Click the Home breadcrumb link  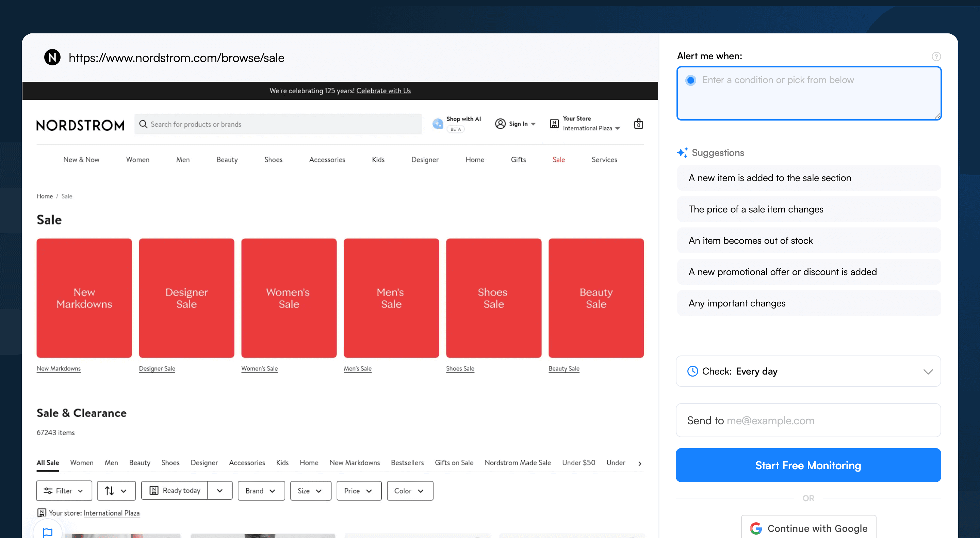click(x=45, y=196)
